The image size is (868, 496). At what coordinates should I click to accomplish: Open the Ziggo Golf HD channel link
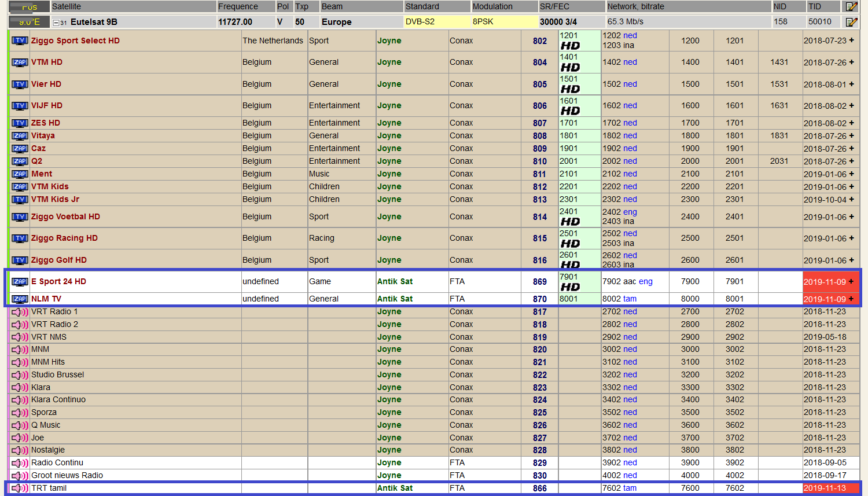pyautogui.click(x=59, y=260)
